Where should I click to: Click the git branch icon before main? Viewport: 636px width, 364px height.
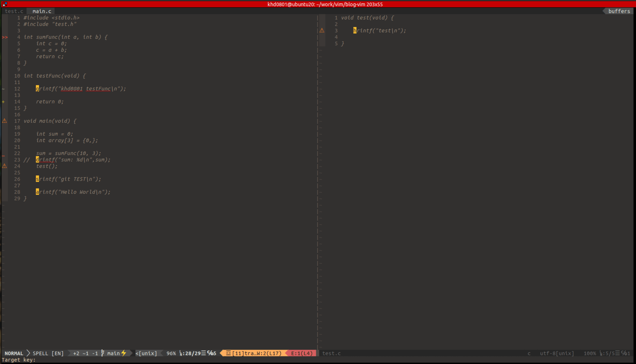click(103, 353)
